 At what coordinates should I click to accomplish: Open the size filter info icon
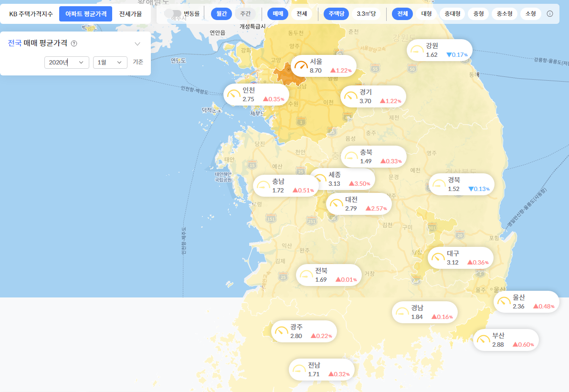coord(550,14)
